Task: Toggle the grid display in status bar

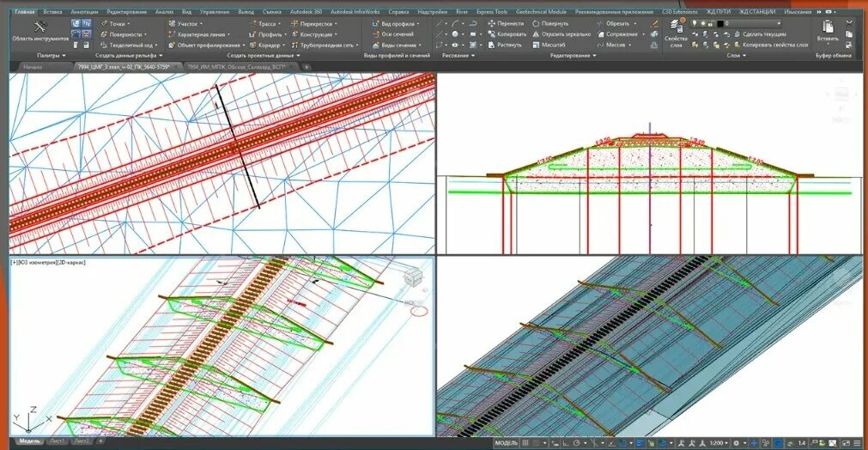Action: (525, 443)
